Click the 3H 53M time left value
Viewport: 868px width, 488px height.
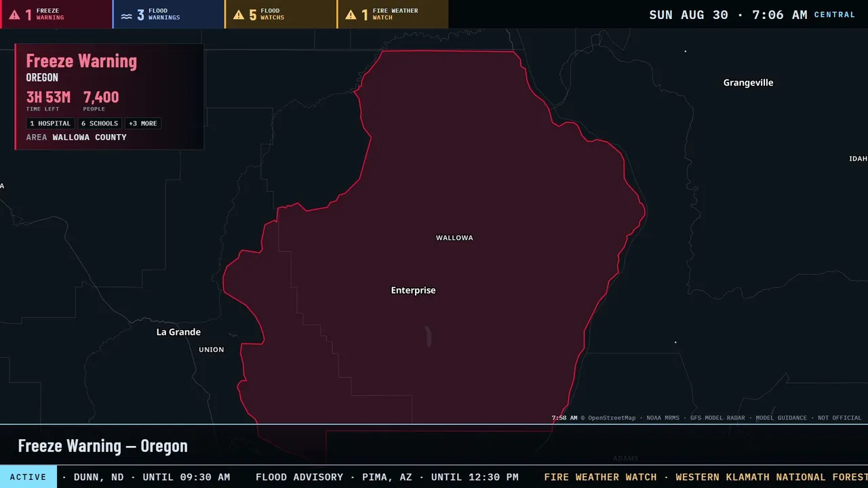[x=48, y=97]
